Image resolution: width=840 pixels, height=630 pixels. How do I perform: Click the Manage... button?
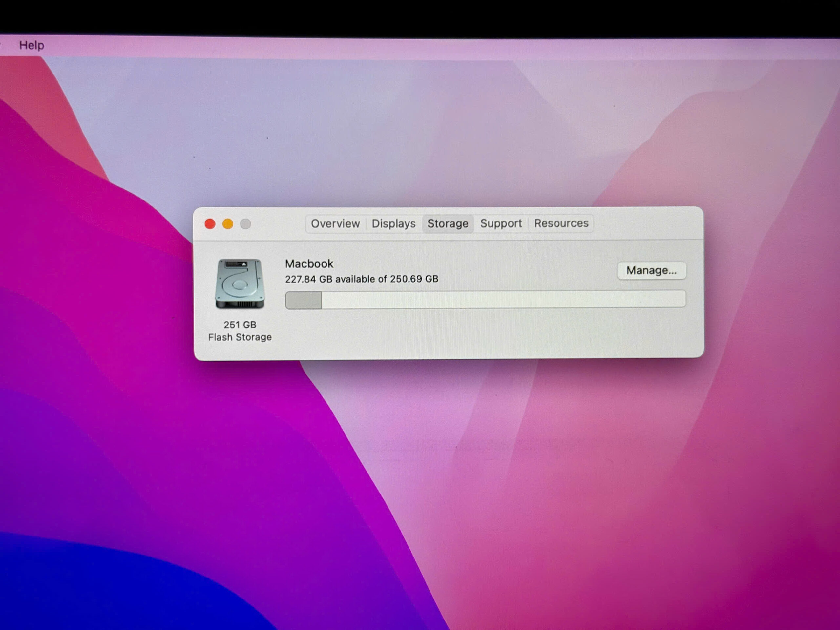click(x=651, y=270)
